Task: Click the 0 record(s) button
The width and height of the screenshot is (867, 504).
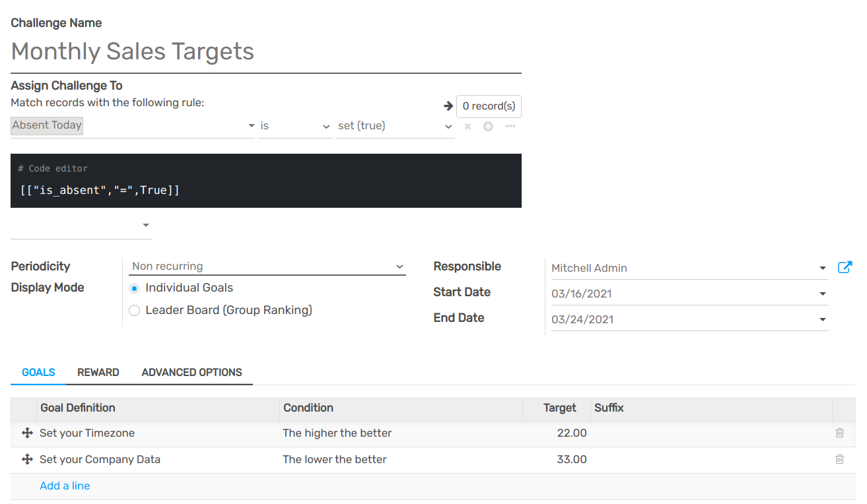Action: 489,106
